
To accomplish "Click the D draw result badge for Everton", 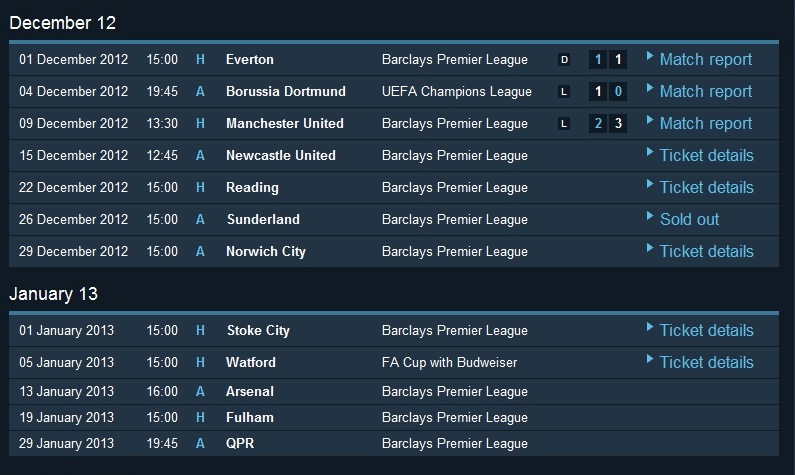I will 564,60.
